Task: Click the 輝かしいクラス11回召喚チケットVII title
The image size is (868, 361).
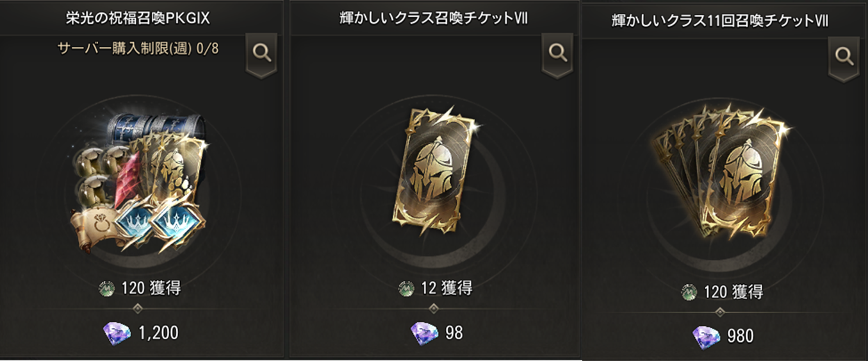Action: pos(721,21)
